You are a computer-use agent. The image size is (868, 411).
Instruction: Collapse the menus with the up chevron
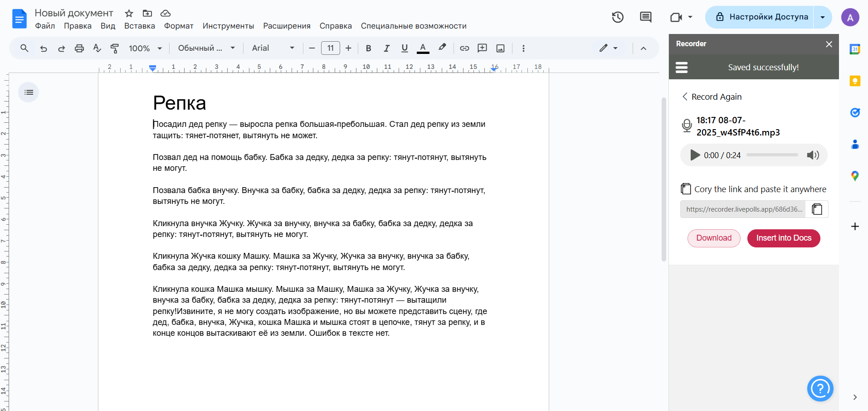tap(643, 48)
